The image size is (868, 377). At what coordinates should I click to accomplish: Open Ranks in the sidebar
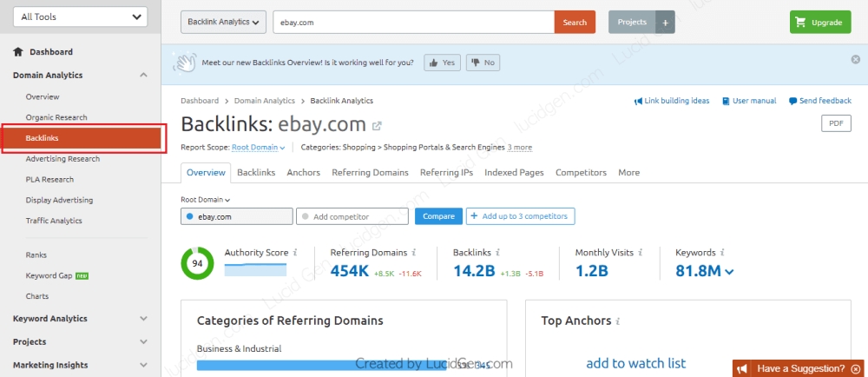tap(36, 255)
